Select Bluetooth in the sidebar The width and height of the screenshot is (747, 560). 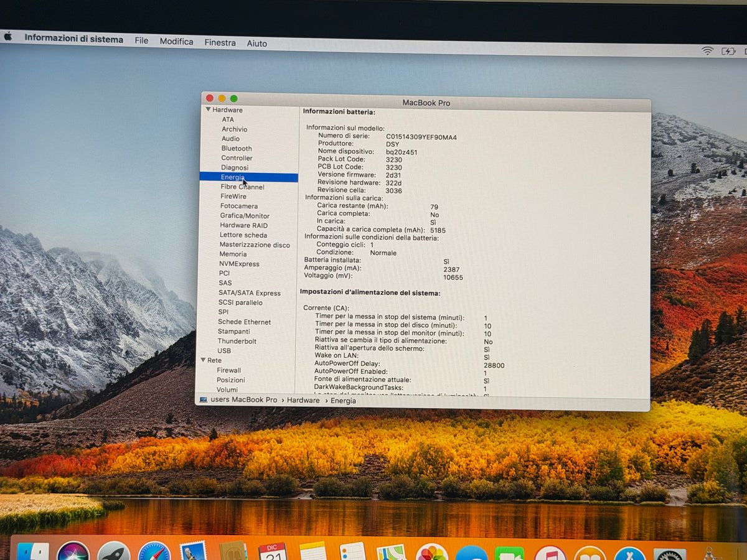tap(237, 148)
